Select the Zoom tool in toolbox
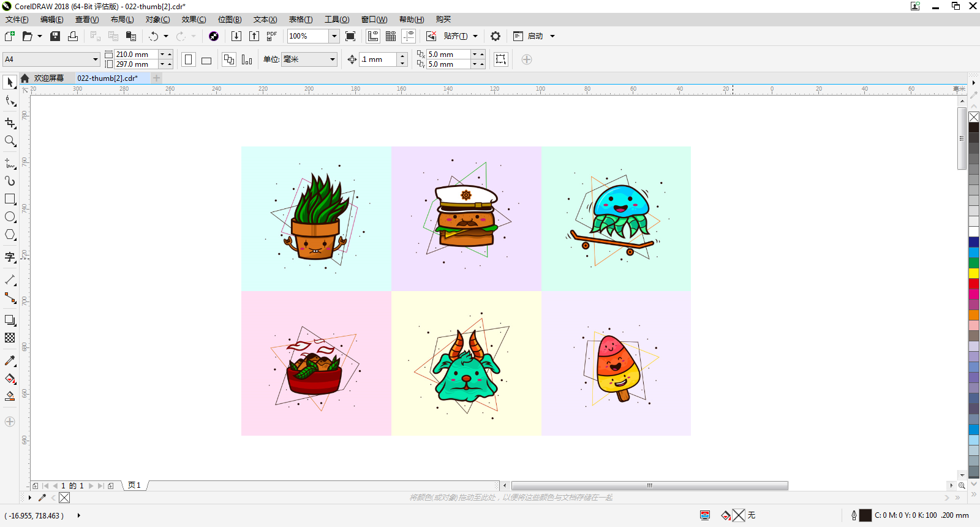Screen dimensions: 980x527 [x=10, y=141]
